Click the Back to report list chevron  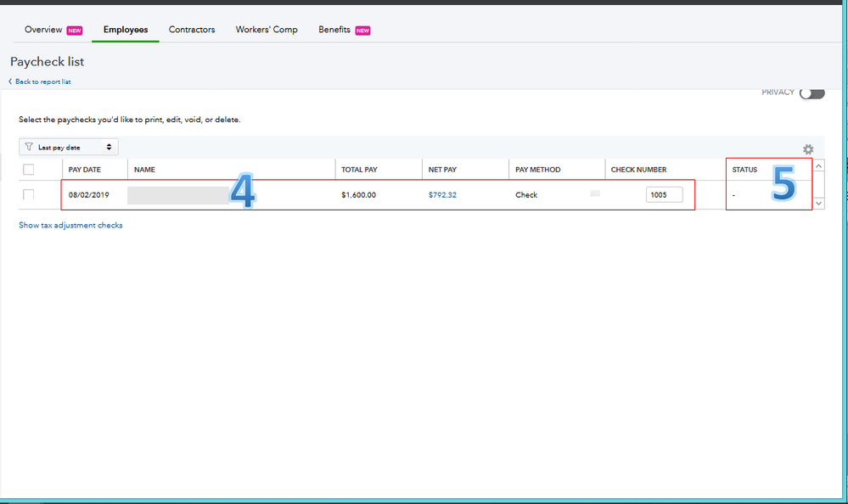point(10,81)
